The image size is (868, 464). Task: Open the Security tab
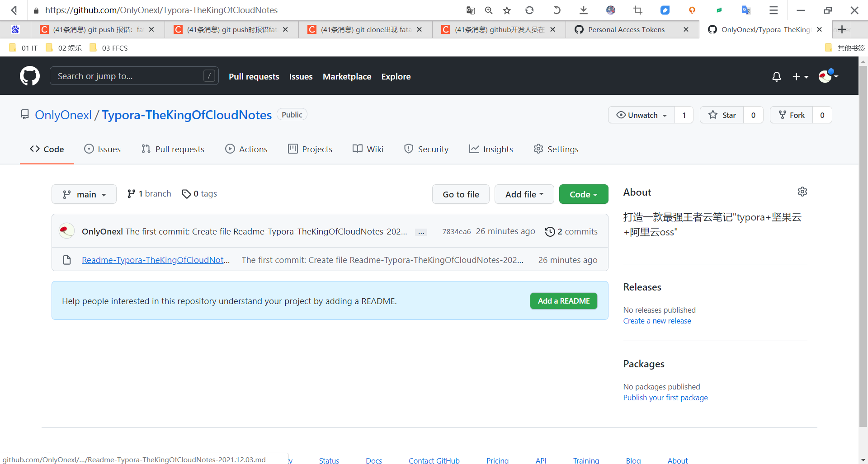426,149
